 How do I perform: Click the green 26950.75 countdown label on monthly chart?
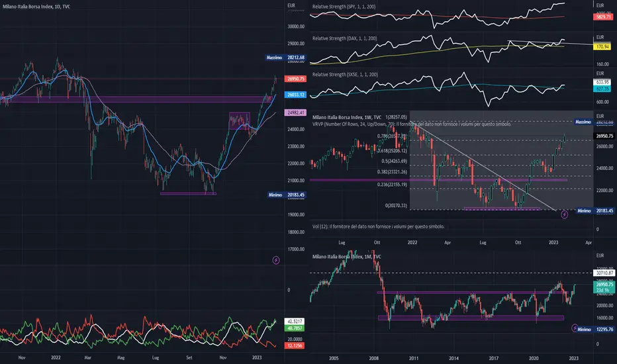click(604, 287)
